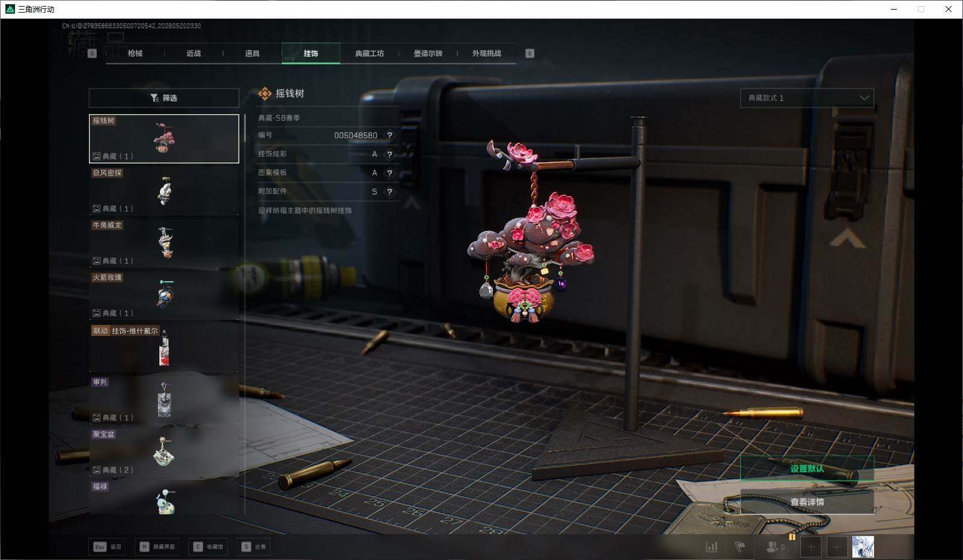The width and height of the screenshot is (963, 560).
Task: Click the second empty squad plus slot
Action: click(x=836, y=547)
